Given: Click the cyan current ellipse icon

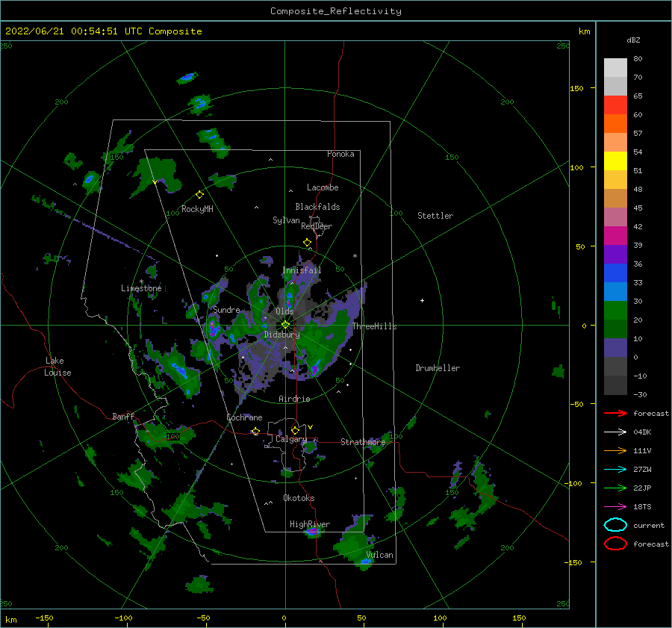Looking at the screenshot, I should pos(615,525).
